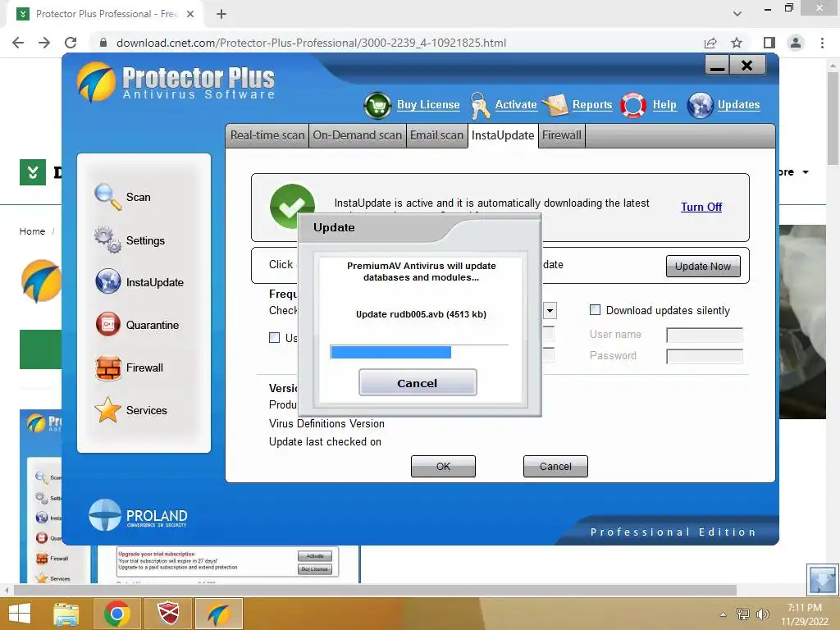Click the green CNET download logo

pyautogui.click(x=33, y=172)
